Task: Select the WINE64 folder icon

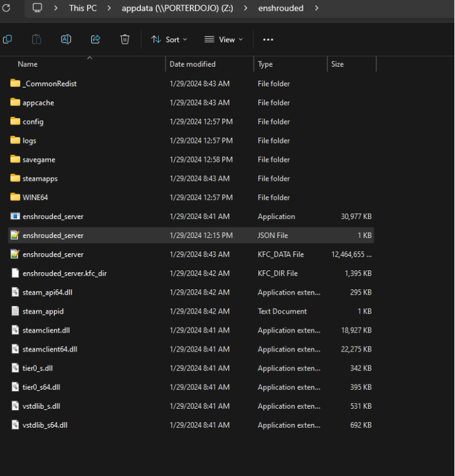Action: pos(15,197)
